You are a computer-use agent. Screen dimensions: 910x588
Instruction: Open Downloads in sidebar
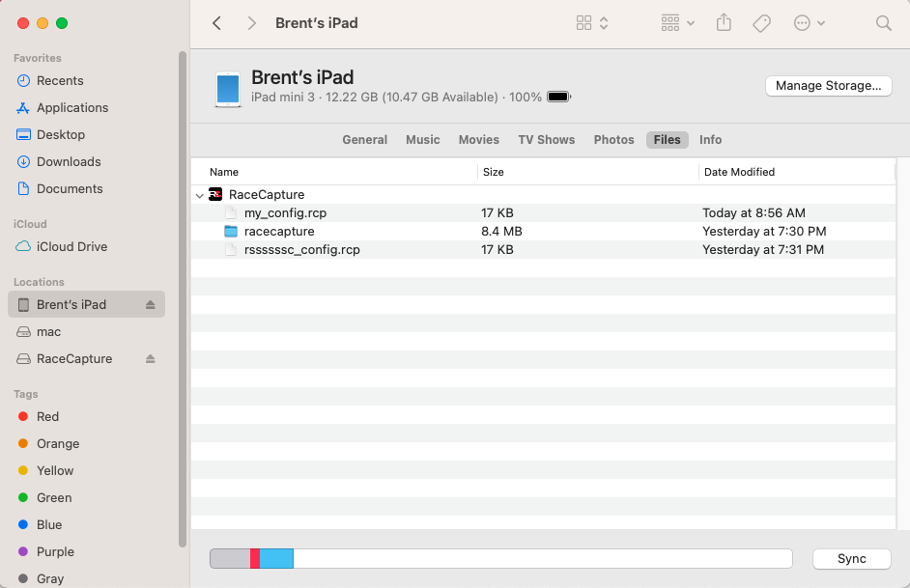(x=87, y=162)
